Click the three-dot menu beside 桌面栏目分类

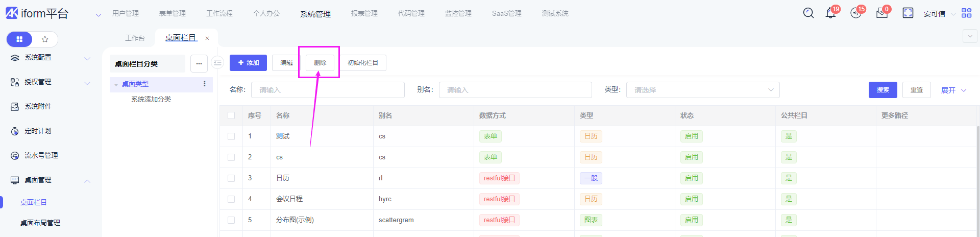point(199,64)
